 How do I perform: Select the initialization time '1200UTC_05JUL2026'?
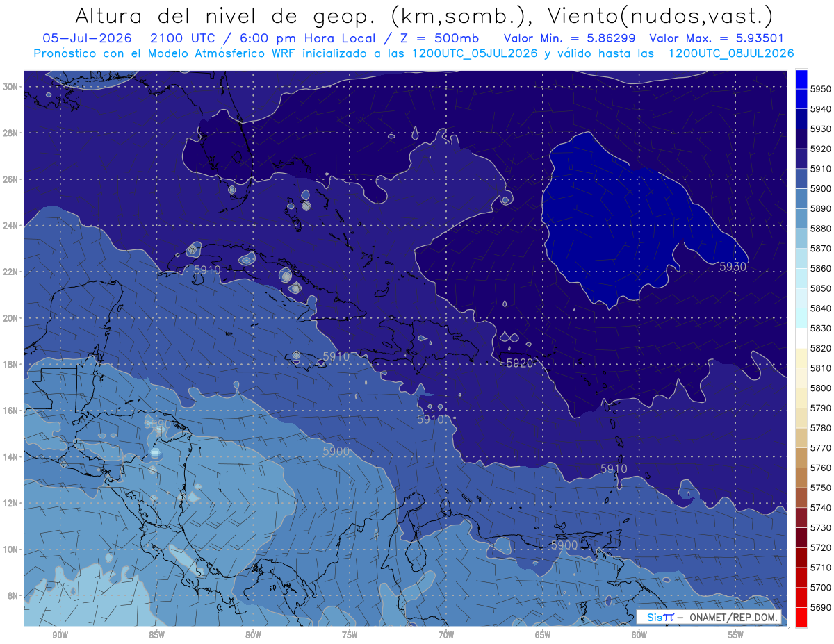pyautogui.click(x=475, y=53)
